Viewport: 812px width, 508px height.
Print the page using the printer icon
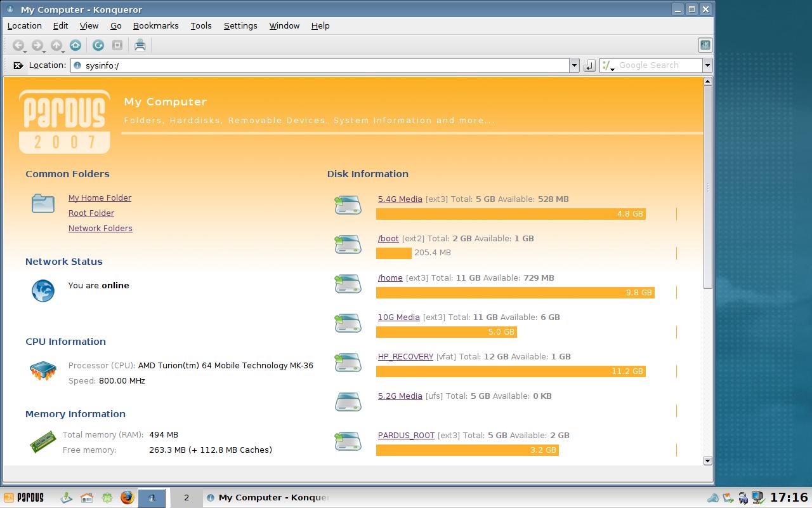(140, 45)
